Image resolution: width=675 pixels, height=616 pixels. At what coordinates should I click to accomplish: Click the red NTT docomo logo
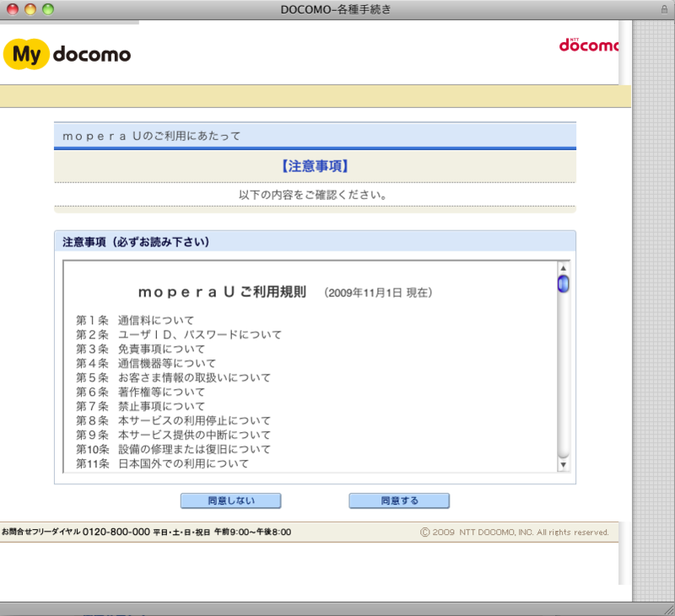(x=588, y=45)
